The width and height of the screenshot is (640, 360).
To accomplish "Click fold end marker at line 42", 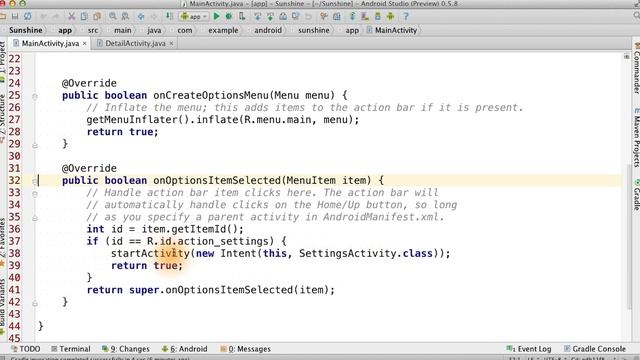I will [35, 303].
